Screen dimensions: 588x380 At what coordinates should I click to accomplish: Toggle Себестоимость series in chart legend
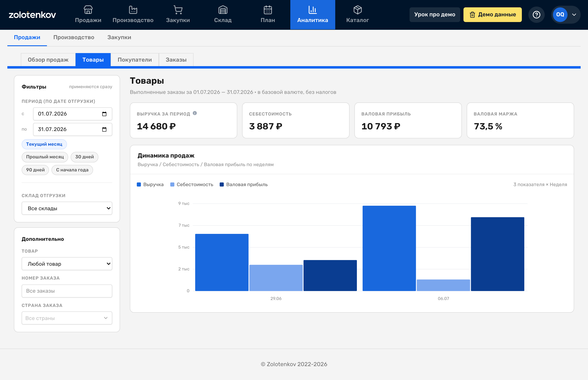[x=192, y=184]
